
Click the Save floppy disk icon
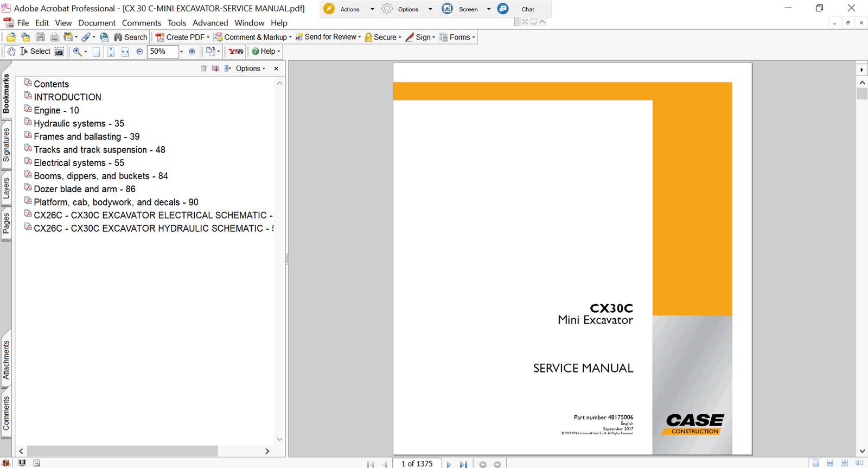tap(40, 37)
